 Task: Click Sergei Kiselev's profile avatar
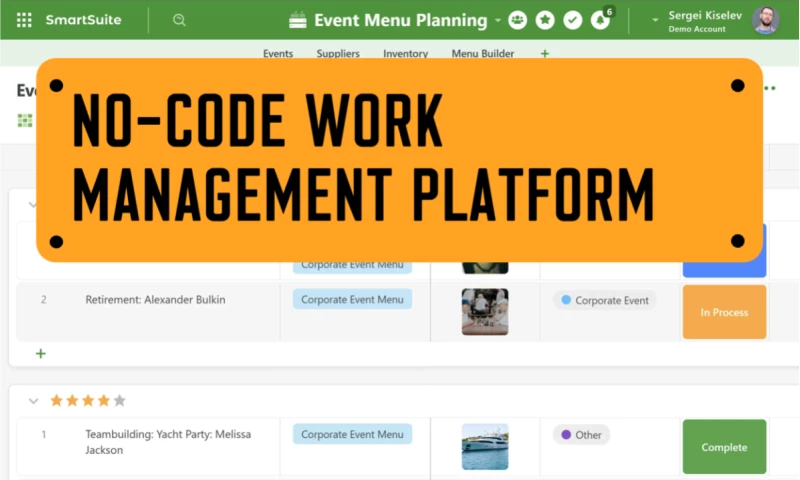pos(765,20)
